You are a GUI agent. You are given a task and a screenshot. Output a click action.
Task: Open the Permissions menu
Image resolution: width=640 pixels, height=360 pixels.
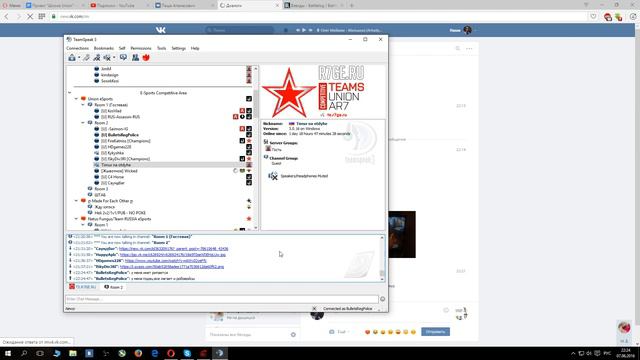coord(141,48)
